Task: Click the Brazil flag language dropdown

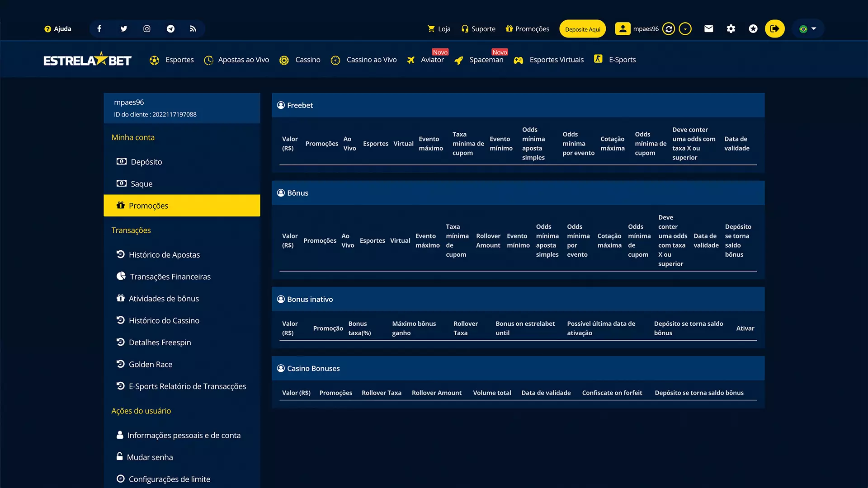Action: pos(808,28)
